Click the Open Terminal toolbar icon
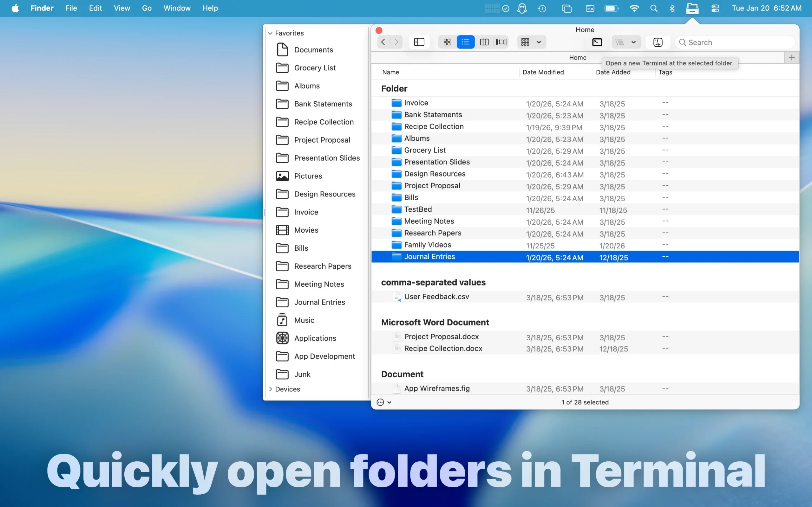This screenshot has height=507, width=812. (x=597, y=42)
